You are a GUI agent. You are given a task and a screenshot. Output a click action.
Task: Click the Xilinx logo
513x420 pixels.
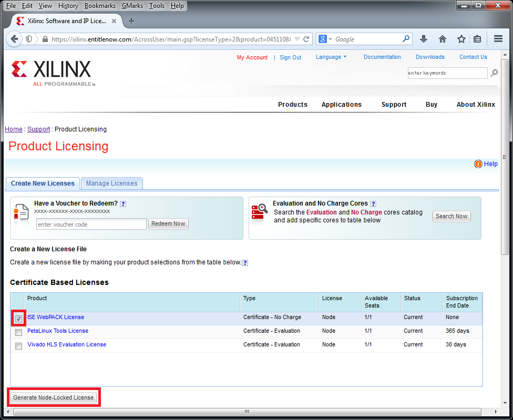pos(53,73)
